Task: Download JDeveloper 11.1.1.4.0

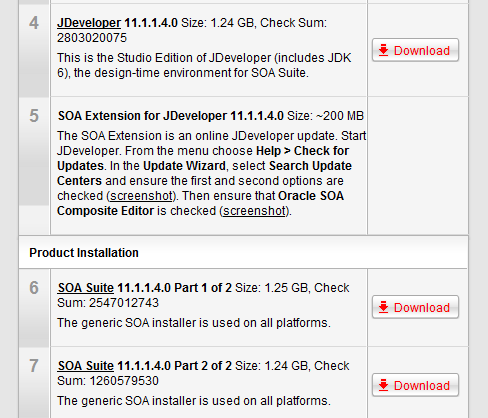Action: point(415,50)
